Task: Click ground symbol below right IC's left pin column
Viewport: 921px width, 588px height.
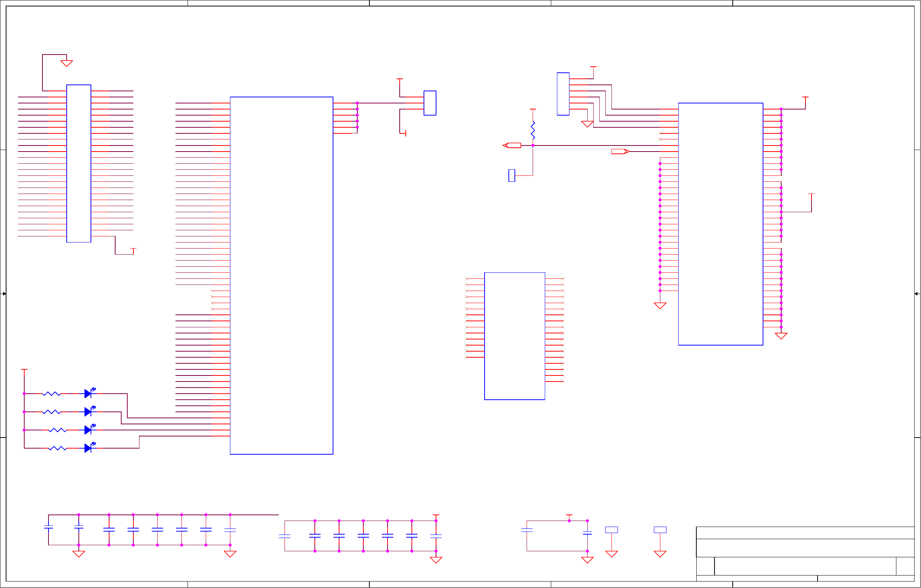Action: [660, 306]
